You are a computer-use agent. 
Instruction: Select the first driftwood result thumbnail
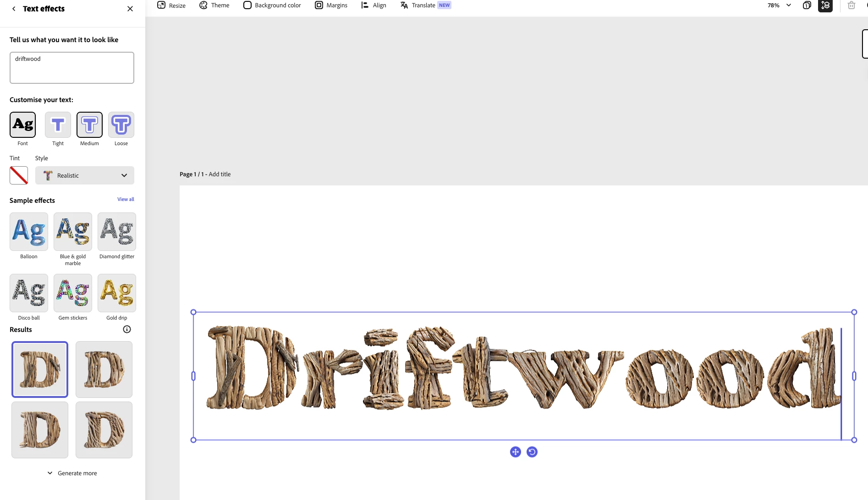(x=40, y=370)
